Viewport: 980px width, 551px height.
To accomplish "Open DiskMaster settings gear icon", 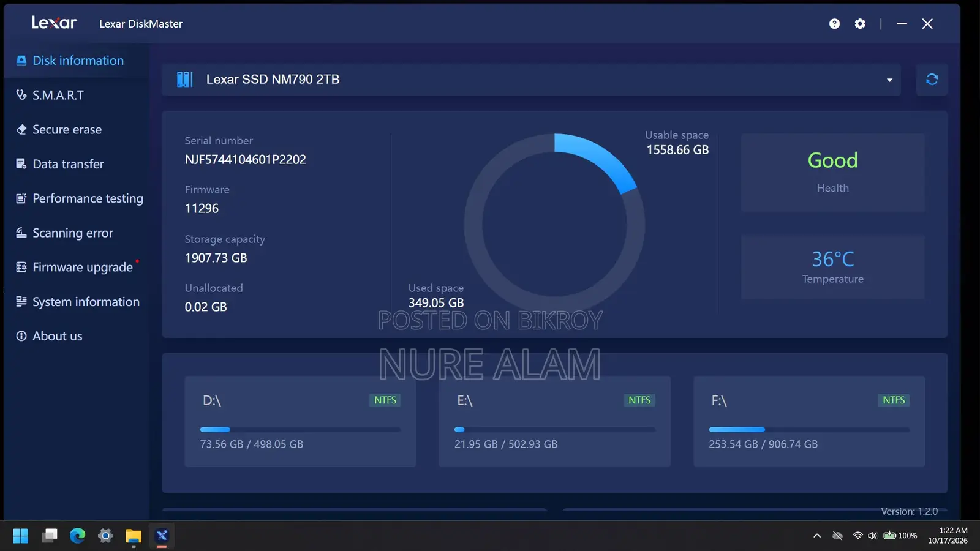I will click(x=860, y=24).
